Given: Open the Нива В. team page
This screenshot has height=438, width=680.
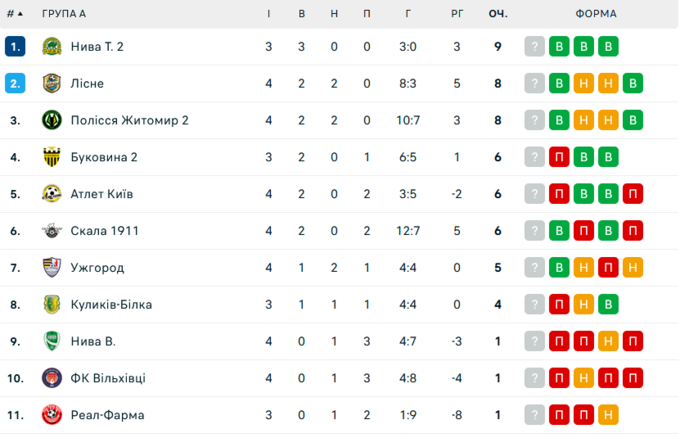Looking at the screenshot, I should point(93,341).
